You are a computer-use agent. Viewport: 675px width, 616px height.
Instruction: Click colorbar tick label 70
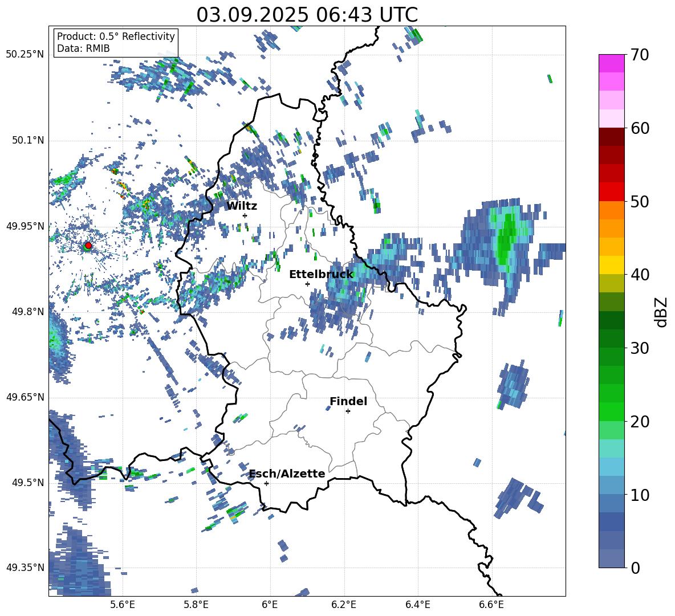tap(640, 55)
